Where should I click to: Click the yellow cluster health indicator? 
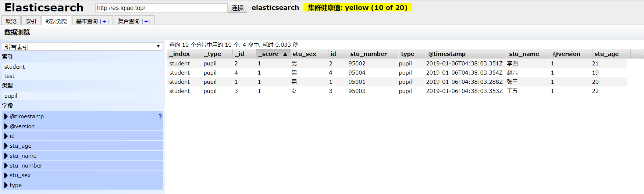[x=357, y=8]
